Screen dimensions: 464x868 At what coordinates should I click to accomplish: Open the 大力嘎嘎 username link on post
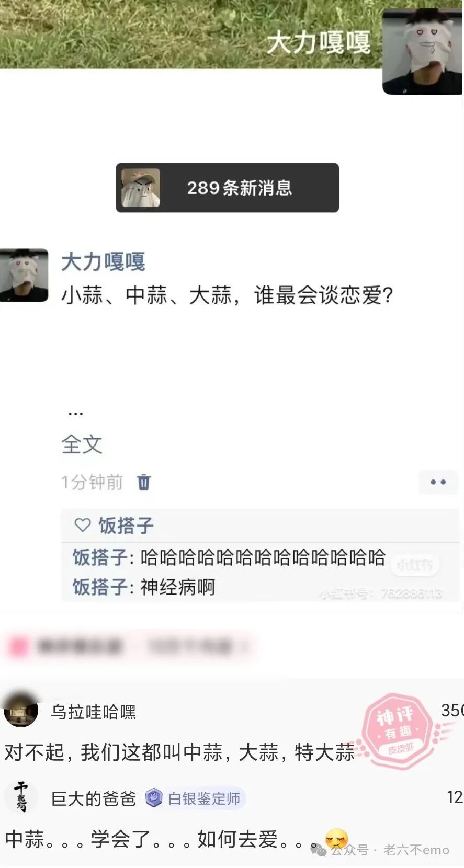(x=103, y=261)
